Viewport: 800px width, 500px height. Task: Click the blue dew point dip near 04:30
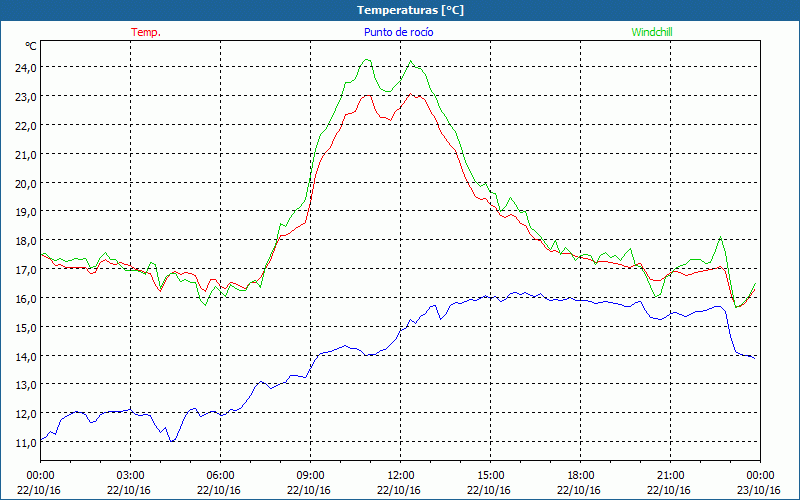pos(172,441)
